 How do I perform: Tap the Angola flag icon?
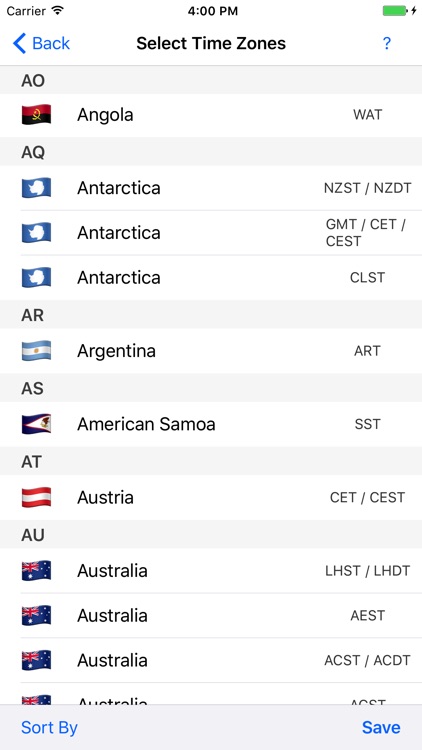coord(36,115)
